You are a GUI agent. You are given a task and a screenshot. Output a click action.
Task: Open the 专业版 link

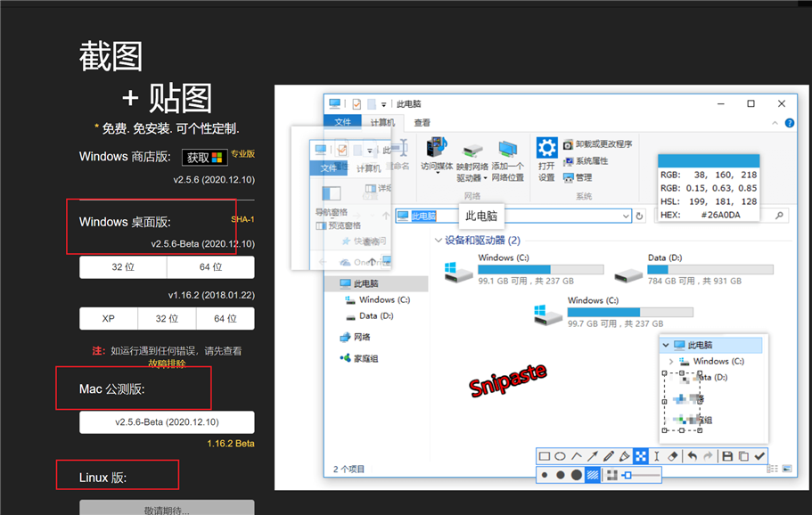click(242, 153)
